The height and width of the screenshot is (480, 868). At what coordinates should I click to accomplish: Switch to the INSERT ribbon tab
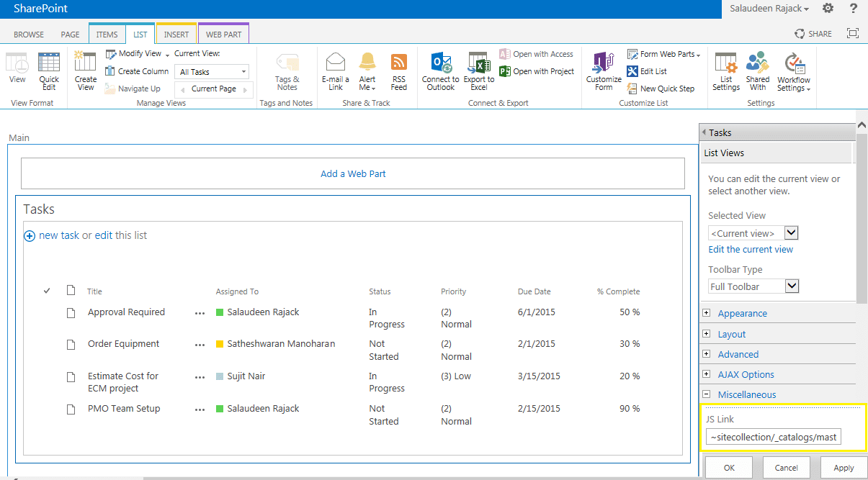click(x=176, y=33)
